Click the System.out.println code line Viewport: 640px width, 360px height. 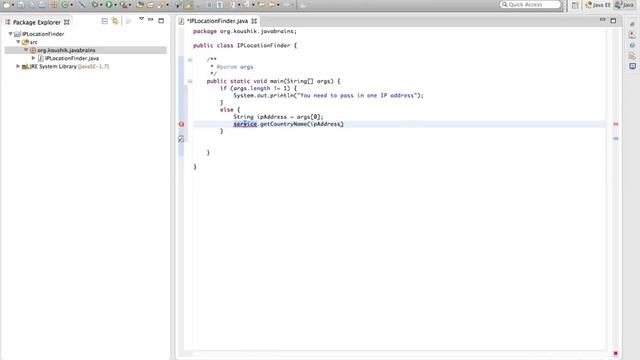329,96
